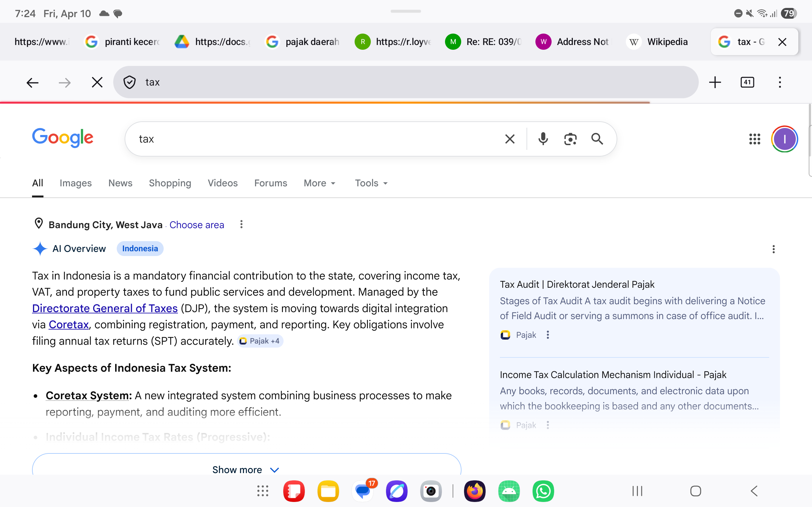Open a new browser tab with the plus icon
Screen dimensions: 812x507
pyautogui.click(x=715, y=82)
